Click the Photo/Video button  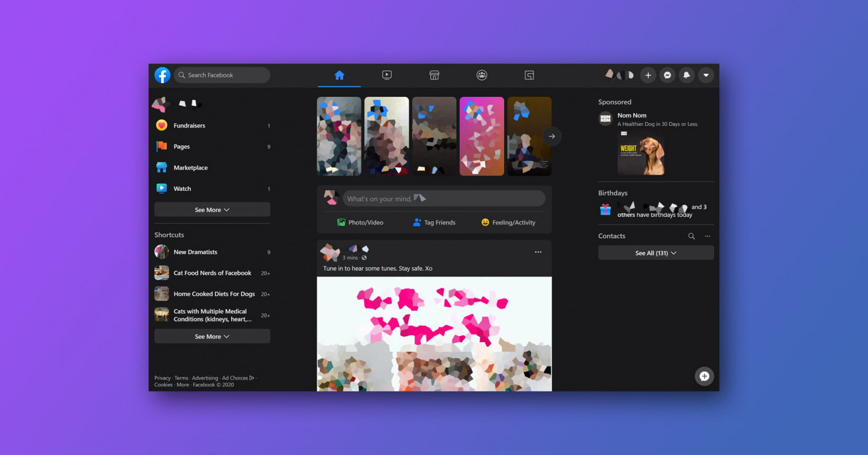coord(360,222)
